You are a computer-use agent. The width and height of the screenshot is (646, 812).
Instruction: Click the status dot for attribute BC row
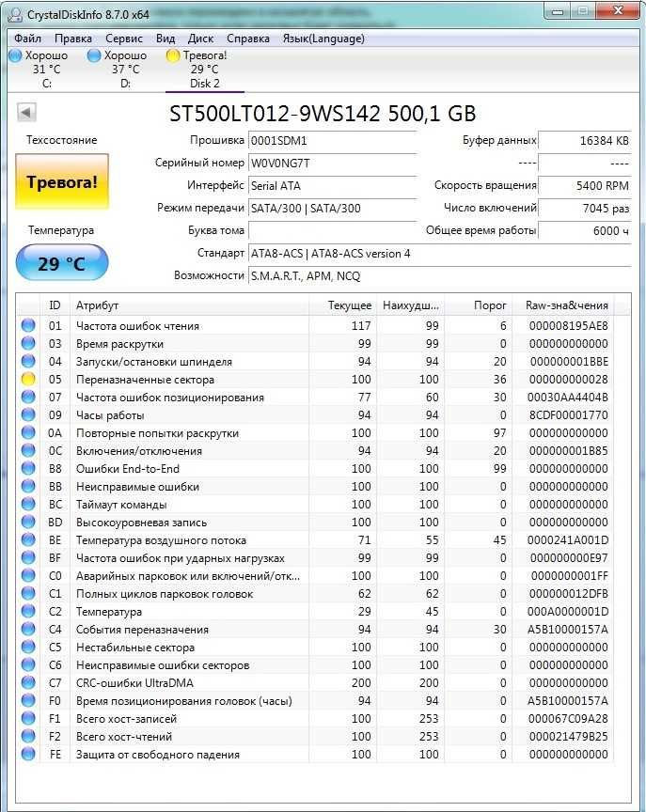pyautogui.click(x=28, y=504)
